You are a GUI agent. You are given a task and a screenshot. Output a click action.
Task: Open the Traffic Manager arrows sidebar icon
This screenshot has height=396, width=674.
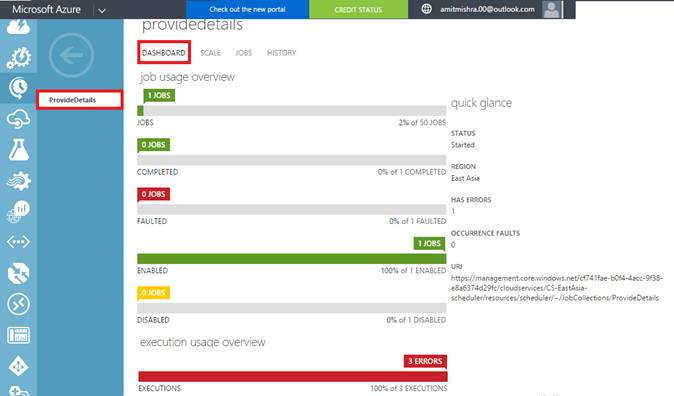[18, 273]
